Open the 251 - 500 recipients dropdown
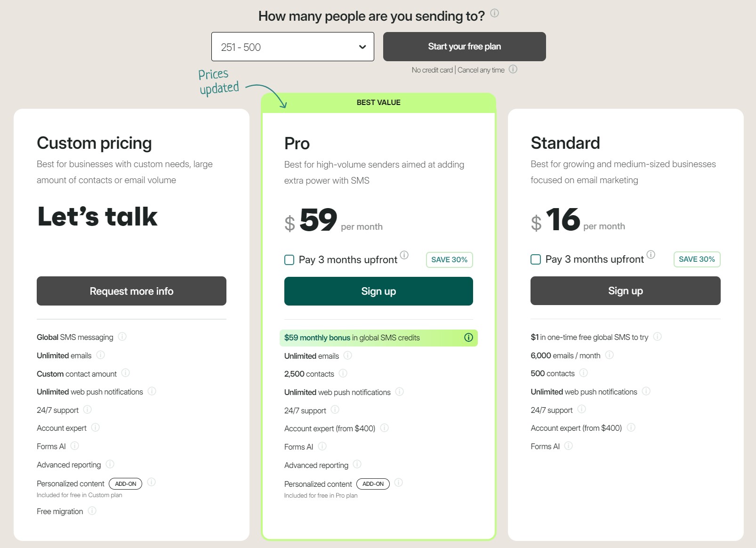Viewport: 756px width, 548px height. click(x=292, y=46)
